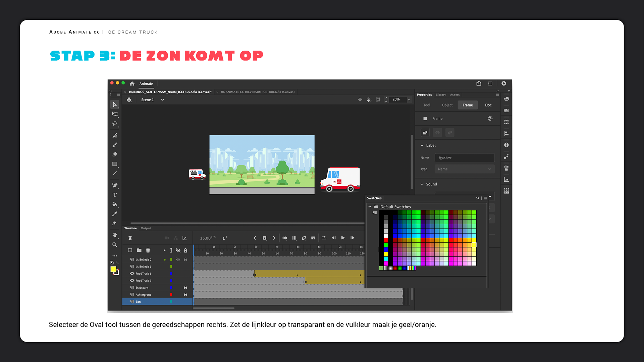Select the Paint Bucket tool
644x362 pixels.
pos(115,204)
